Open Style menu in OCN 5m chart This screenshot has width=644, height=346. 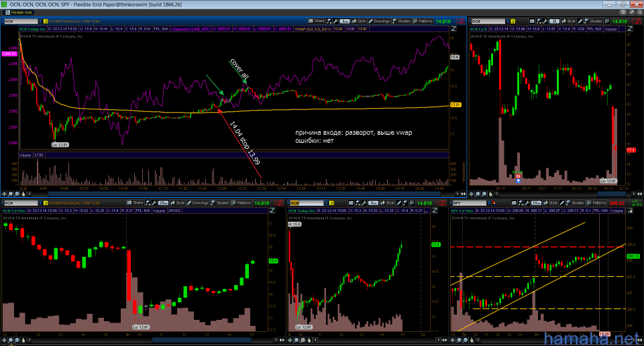pos(387,203)
